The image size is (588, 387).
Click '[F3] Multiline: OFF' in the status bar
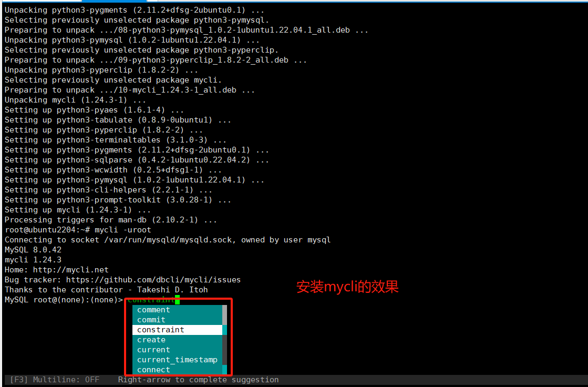(55, 380)
